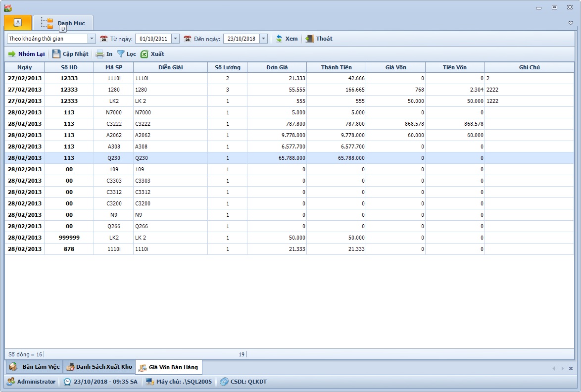The height and width of the screenshot is (392, 581).
Task: Click the Xem refresh icon
Action: tap(279, 39)
